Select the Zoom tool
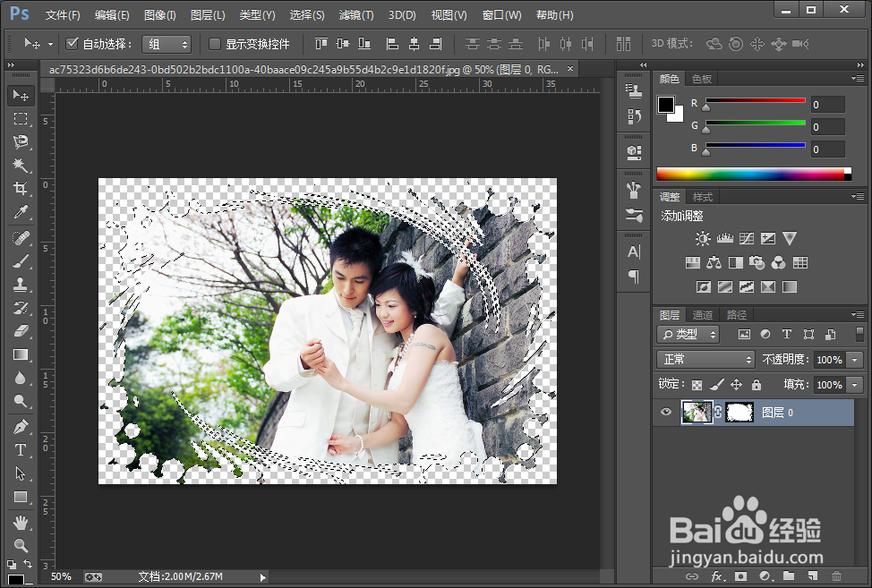Screen dimensions: 872x588 coord(21,546)
